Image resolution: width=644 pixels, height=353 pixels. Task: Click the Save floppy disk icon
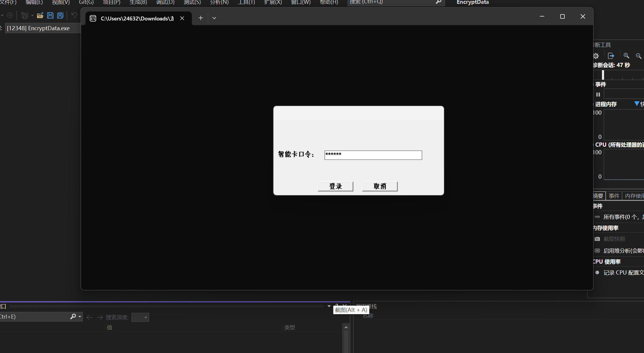click(x=50, y=15)
